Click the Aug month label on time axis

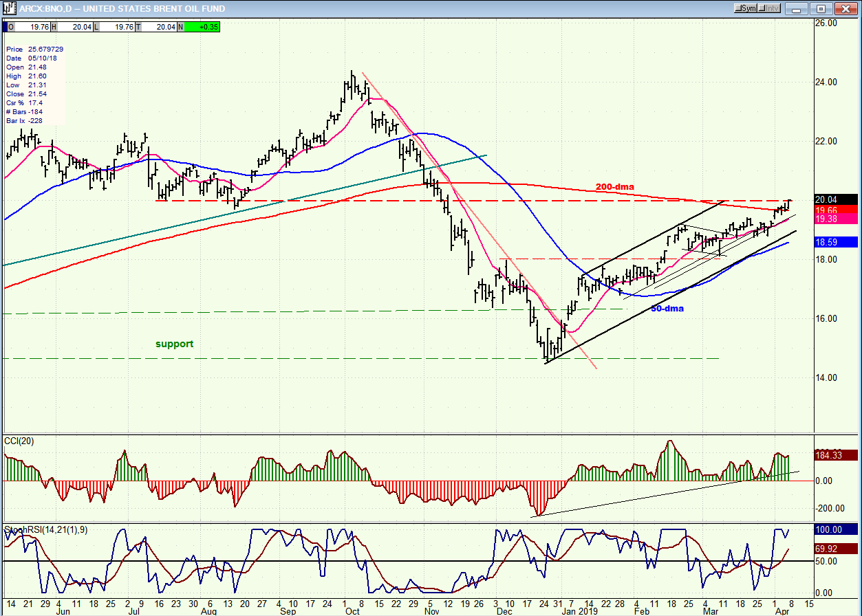coord(208,610)
